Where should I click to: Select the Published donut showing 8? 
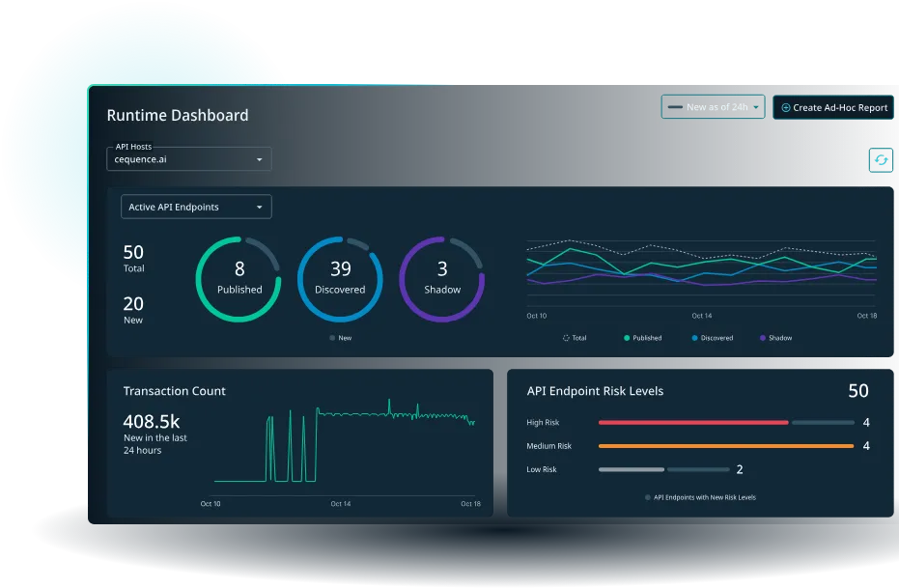[238, 277]
